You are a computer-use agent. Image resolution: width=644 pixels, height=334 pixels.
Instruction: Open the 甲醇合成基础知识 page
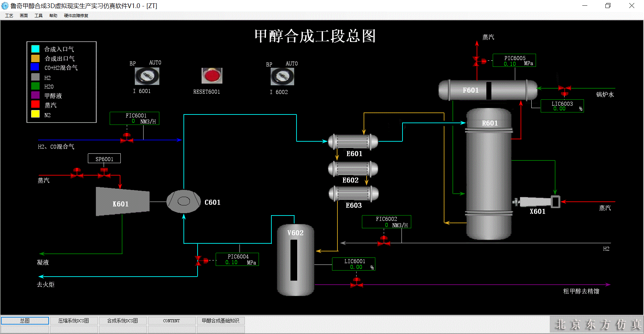pyautogui.click(x=220, y=321)
